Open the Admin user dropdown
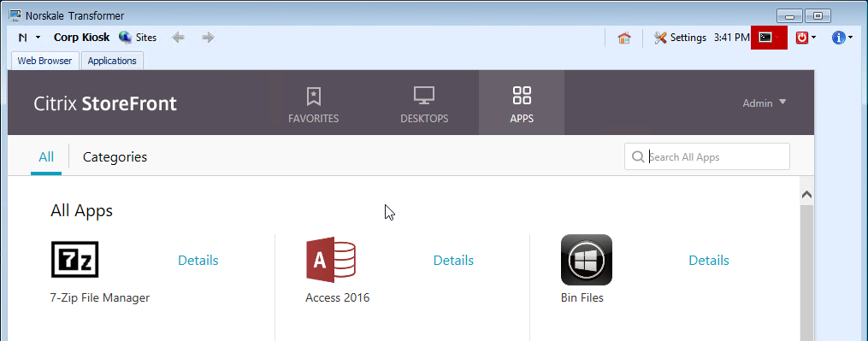Viewport: 868px width, 341px height. [765, 103]
